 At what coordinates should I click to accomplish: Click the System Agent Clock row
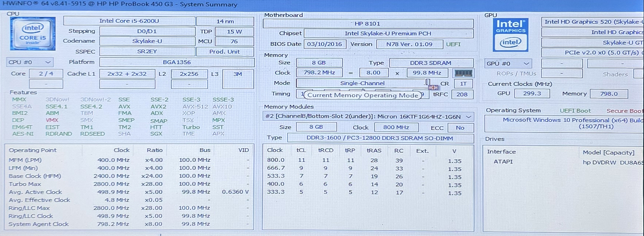click(x=129, y=224)
